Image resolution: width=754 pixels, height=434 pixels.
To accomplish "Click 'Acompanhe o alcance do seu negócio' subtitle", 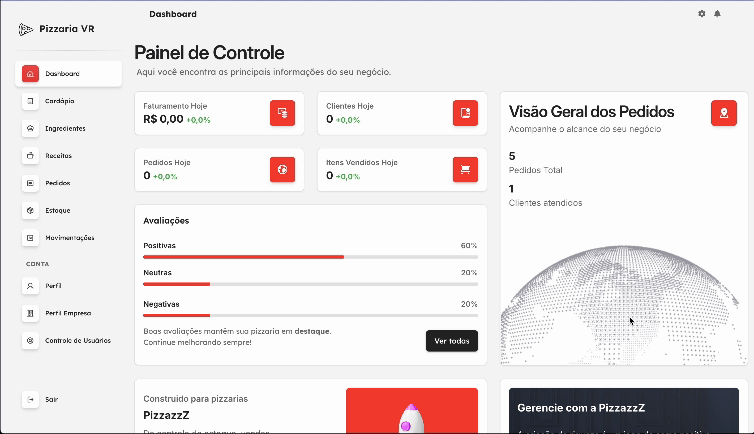I will [585, 129].
